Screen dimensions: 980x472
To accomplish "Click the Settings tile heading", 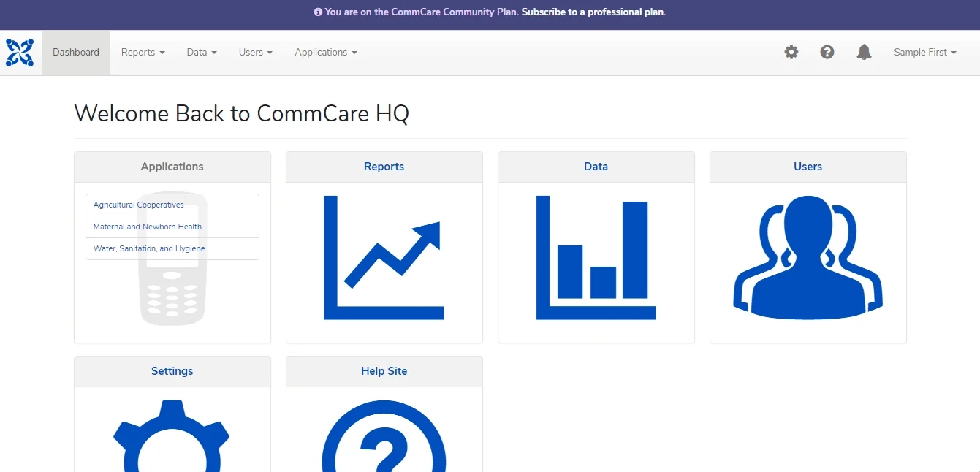I will (x=172, y=371).
